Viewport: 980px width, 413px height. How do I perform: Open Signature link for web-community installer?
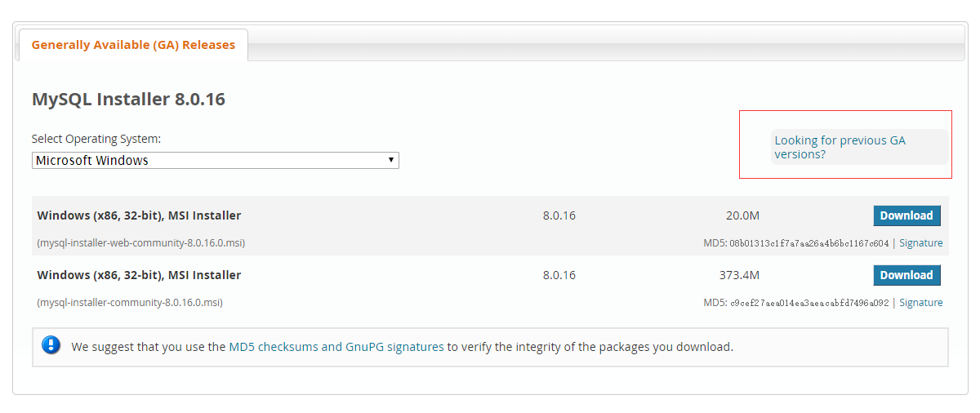click(x=920, y=243)
